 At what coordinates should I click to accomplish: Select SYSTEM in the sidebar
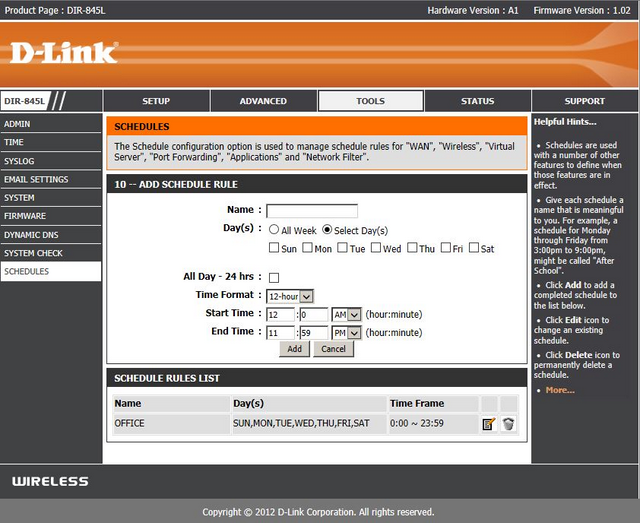tap(51, 198)
